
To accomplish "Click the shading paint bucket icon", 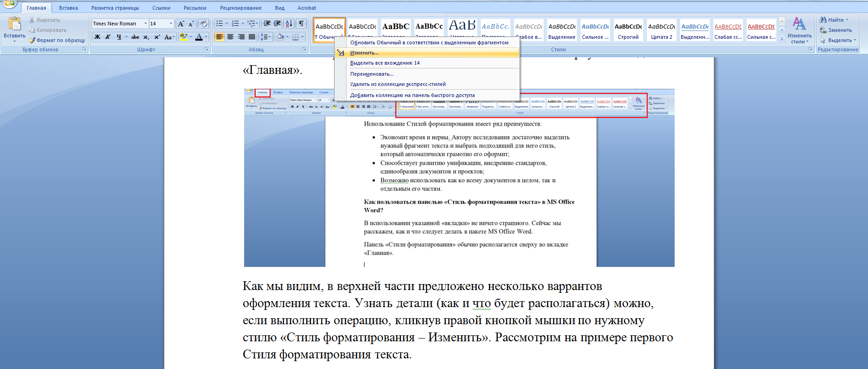I will 280,37.
